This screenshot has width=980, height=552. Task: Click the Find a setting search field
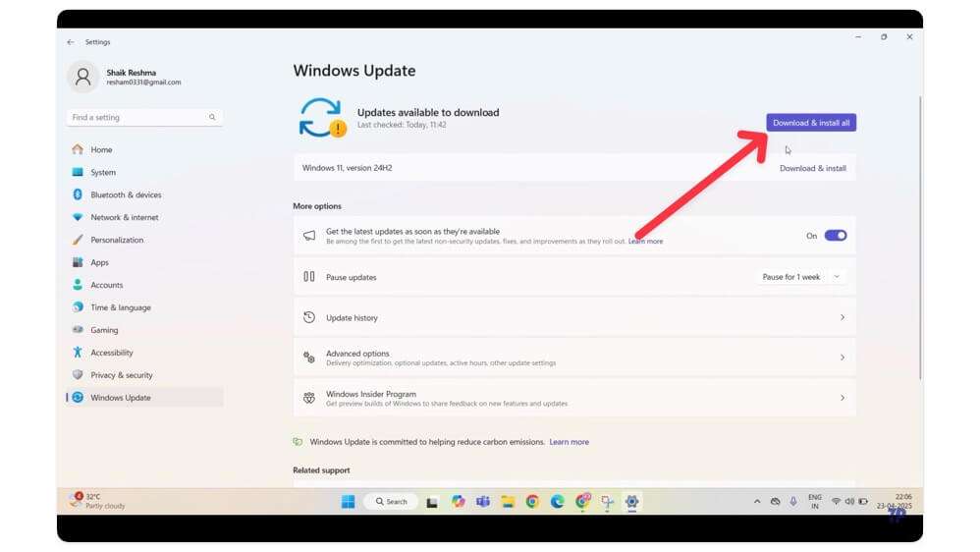[144, 118]
